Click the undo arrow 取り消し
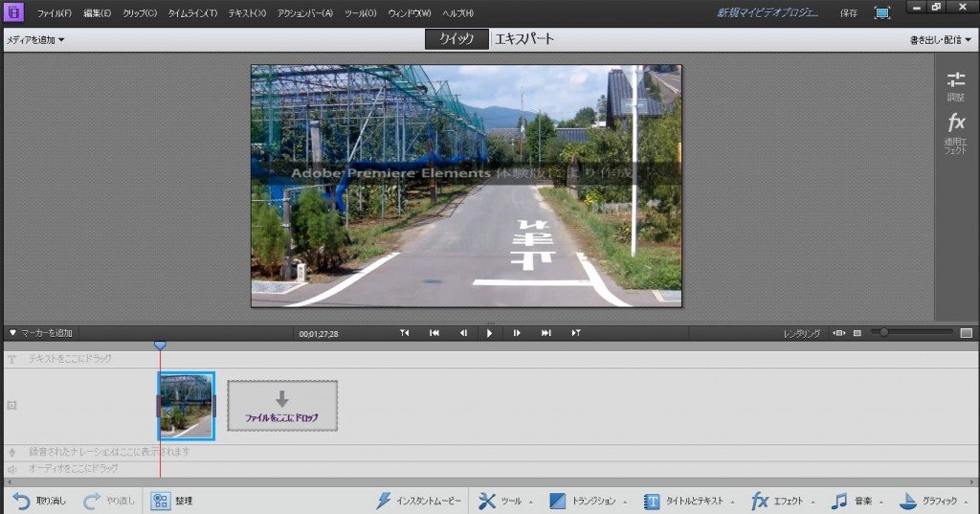 pos(38,501)
